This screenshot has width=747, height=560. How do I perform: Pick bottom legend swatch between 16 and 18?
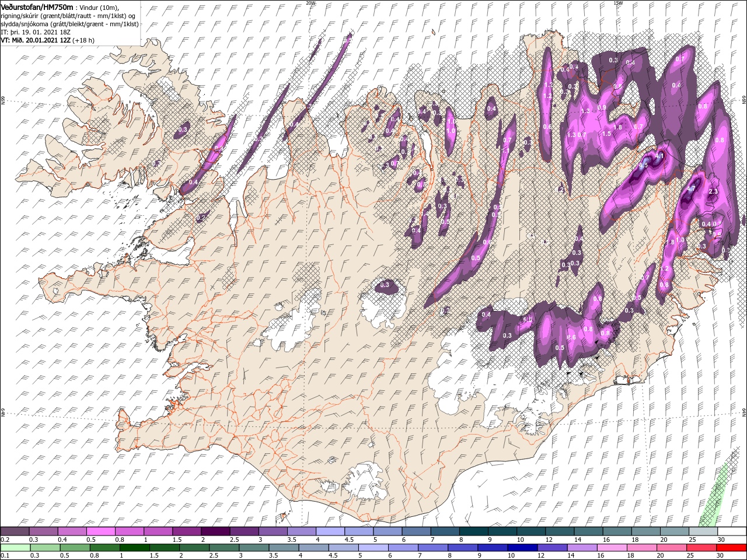[612, 548]
